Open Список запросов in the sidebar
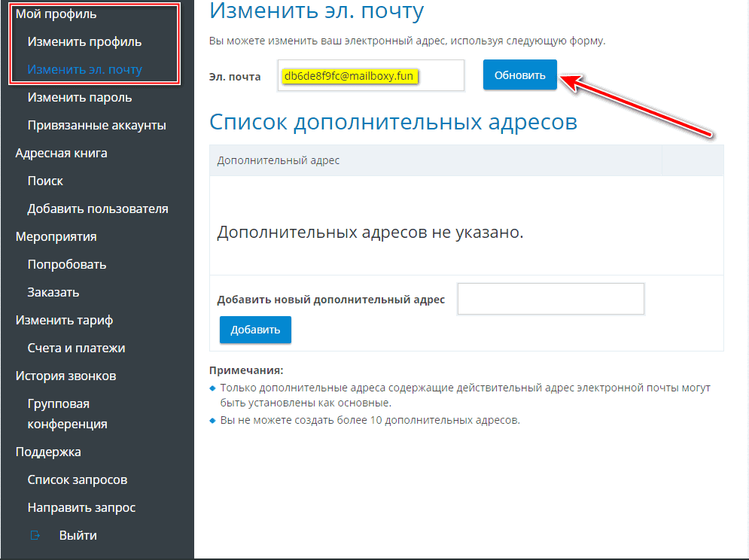Image resolution: width=749 pixels, height=560 pixels. tap(78, 479)
